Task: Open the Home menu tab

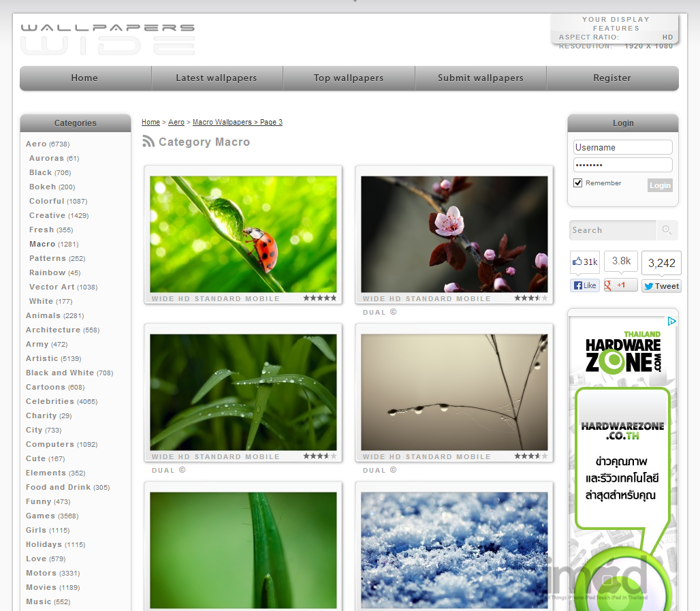Action: click(x=84, y=78)
